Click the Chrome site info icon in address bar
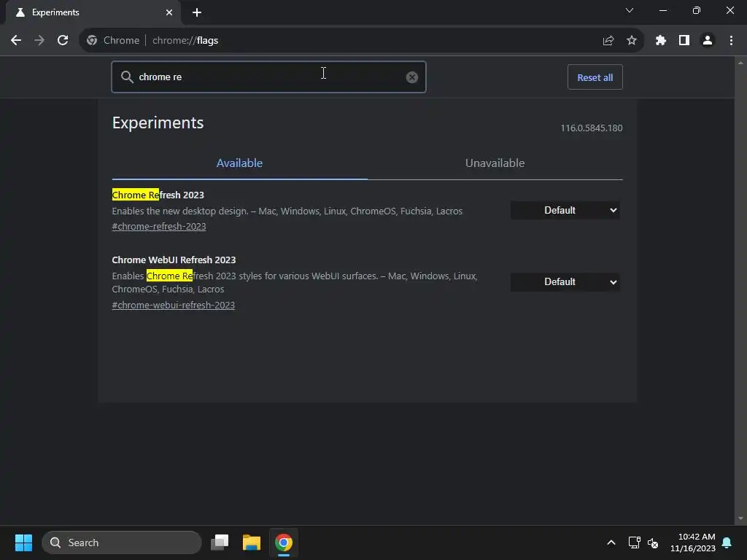This screenshot has width=747, height=560. click(92, 41)
